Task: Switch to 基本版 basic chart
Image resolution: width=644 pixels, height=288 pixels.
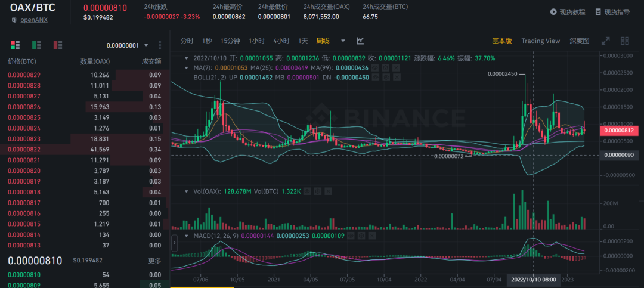Action: click(x=502, y=41)
